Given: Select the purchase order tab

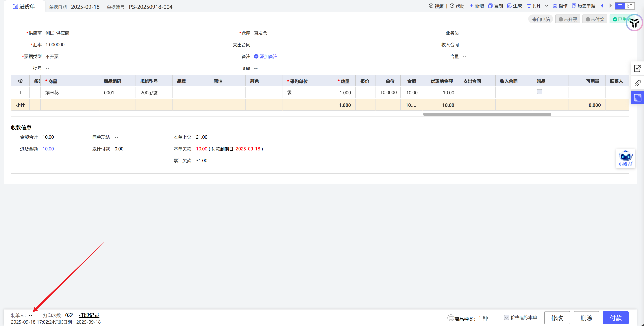Looking at the screenshot, I should [24, 6].
